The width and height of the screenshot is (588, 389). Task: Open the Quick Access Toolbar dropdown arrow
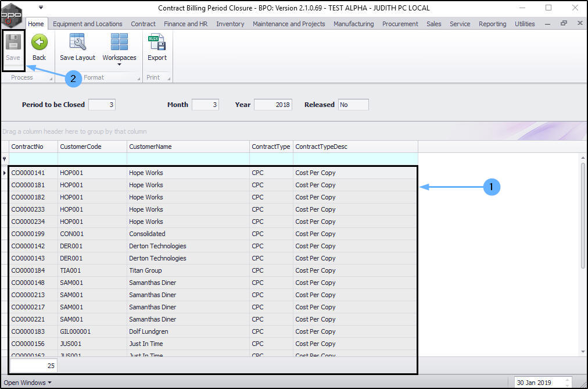41,8
